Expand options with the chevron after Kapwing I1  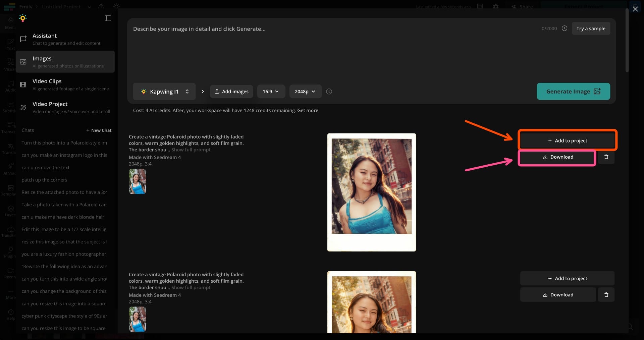coord(203,92)
